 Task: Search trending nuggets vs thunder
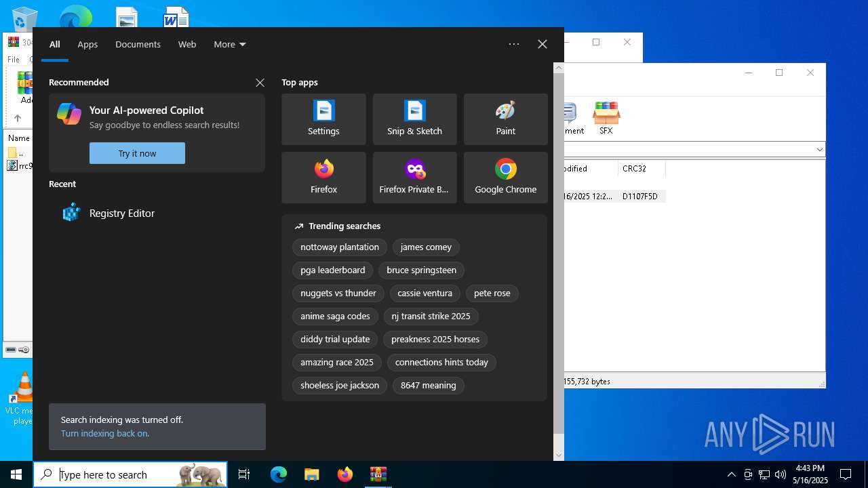point(338,293)
